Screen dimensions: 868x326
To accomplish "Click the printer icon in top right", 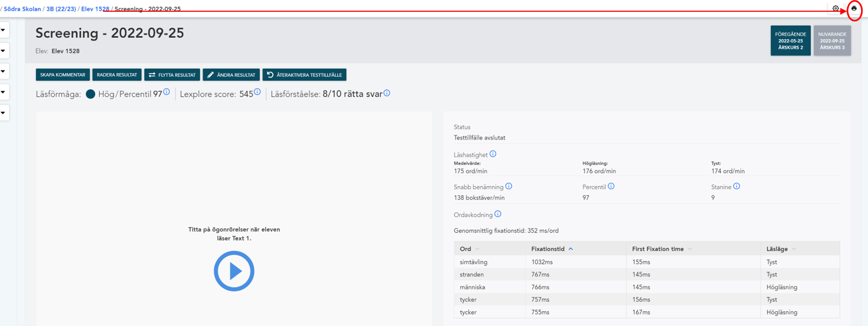I will [x=854, y=9].
